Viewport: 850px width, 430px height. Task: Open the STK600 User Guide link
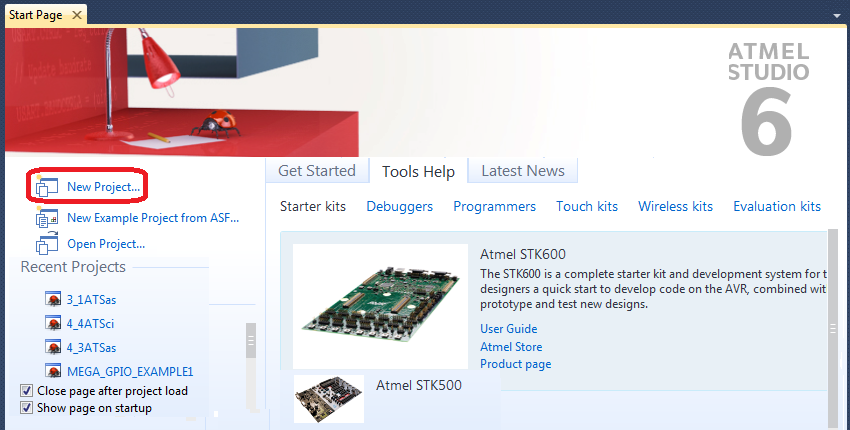coord(508,329)
